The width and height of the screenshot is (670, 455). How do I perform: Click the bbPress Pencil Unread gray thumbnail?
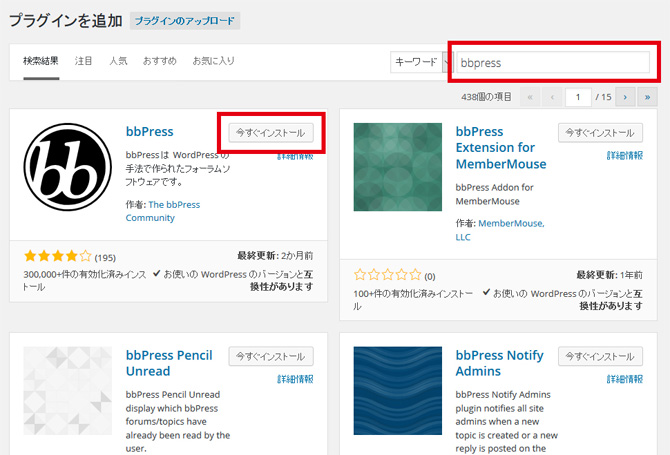[x=68, y=390]
